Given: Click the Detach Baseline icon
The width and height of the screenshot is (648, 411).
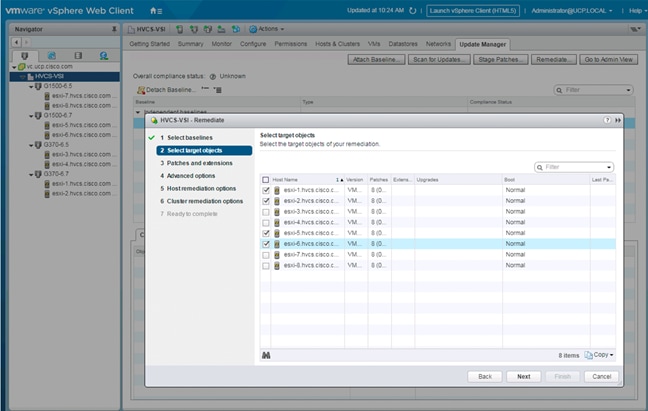Looking at the screenshot, I should (x=141, y=90).
